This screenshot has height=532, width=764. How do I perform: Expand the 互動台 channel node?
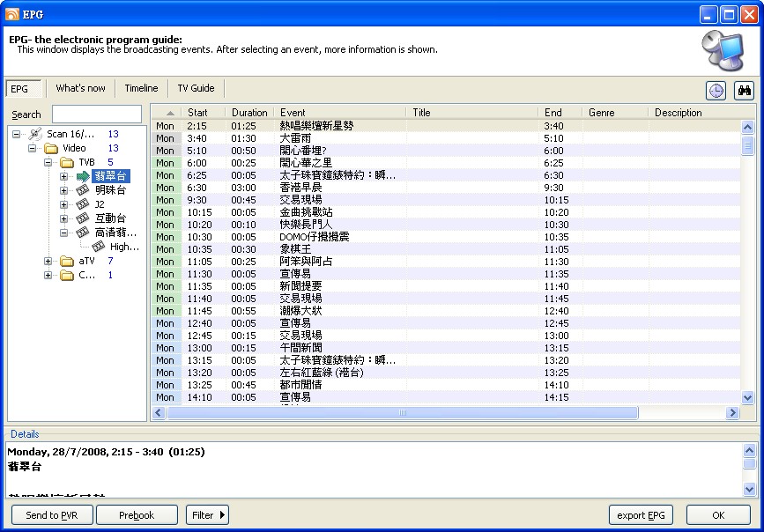[64, 218]
